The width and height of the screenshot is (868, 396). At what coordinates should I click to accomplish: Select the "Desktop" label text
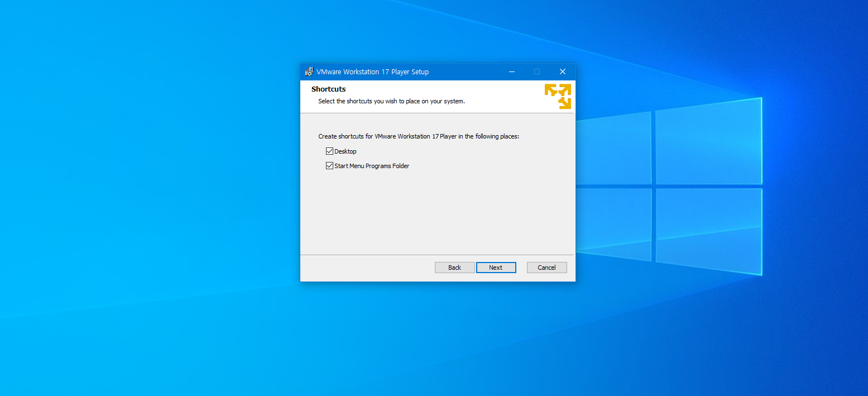tap(345, 151)
